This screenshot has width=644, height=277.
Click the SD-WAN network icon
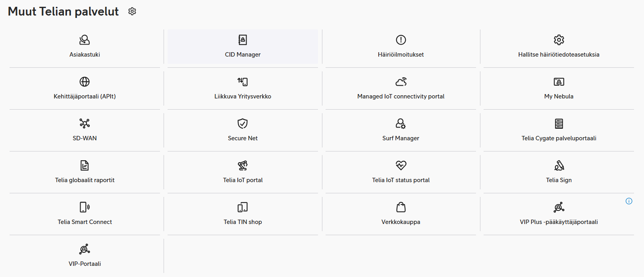[85, 124]
